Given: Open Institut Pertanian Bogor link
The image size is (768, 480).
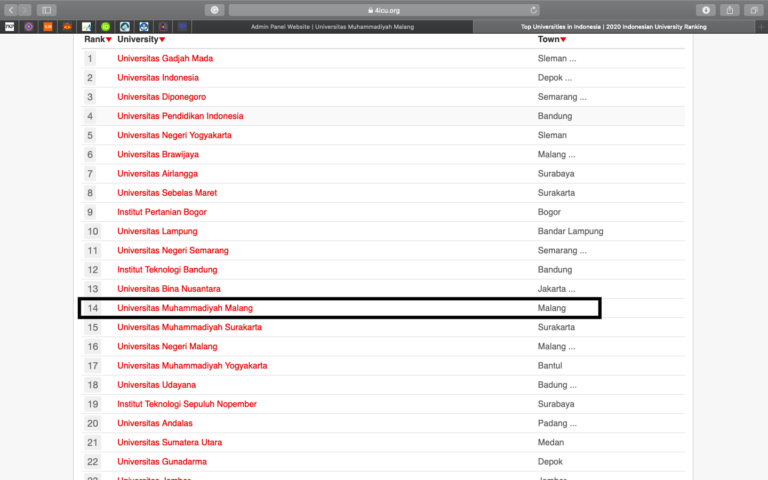Looking at the screenshot, I should 162,212.
